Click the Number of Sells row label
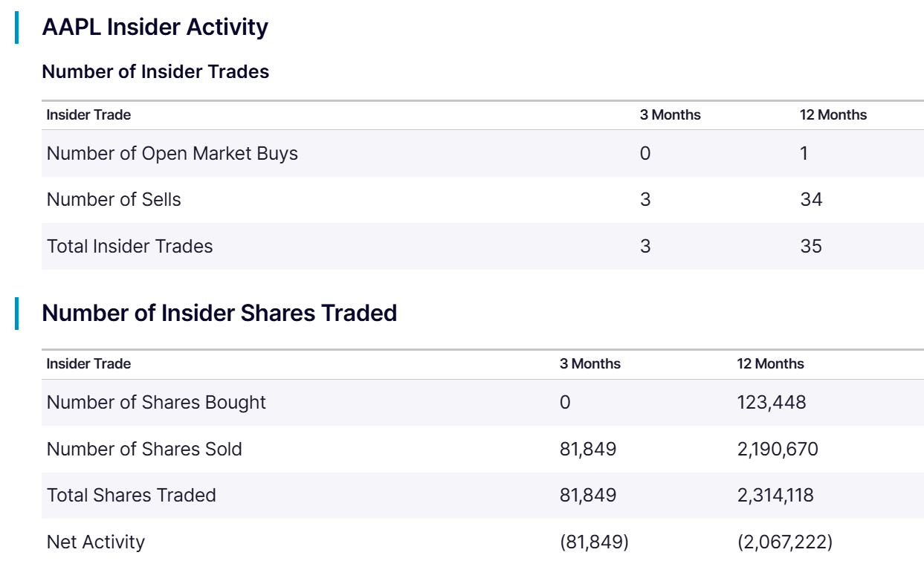Viewport: 924px width, 561px height. click(114, 200)
